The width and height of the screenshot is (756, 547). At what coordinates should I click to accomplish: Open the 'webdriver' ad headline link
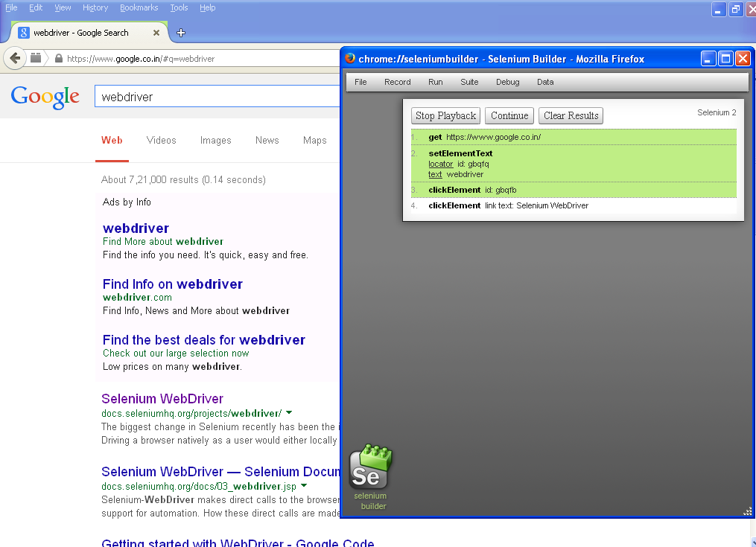[136, 228]
